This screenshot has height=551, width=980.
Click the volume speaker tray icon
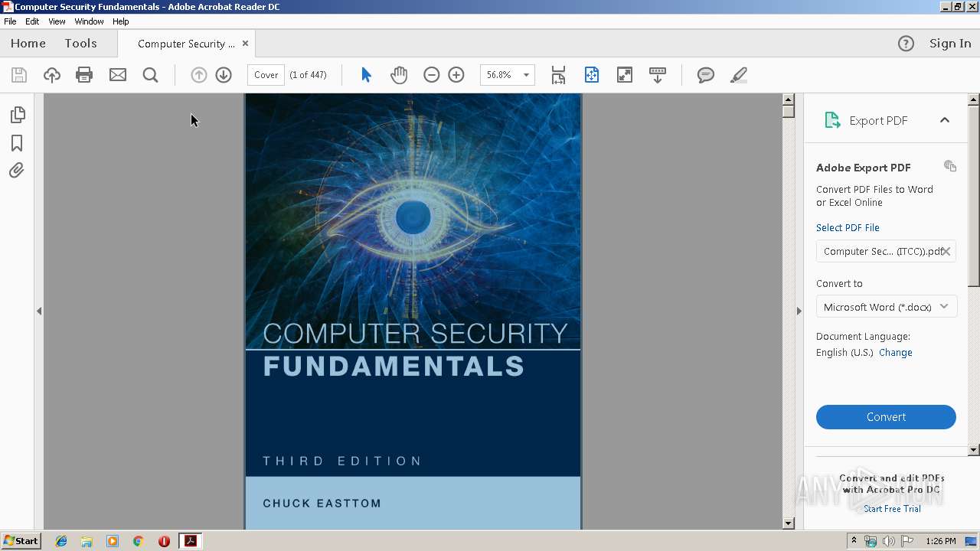pos(888,541)
